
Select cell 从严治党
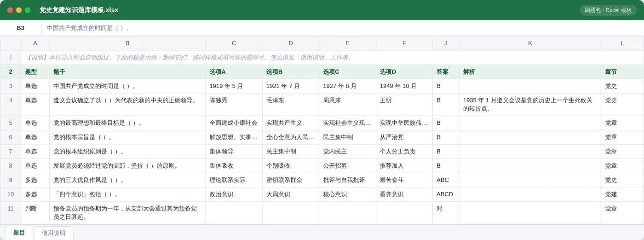tap(404, 137)
